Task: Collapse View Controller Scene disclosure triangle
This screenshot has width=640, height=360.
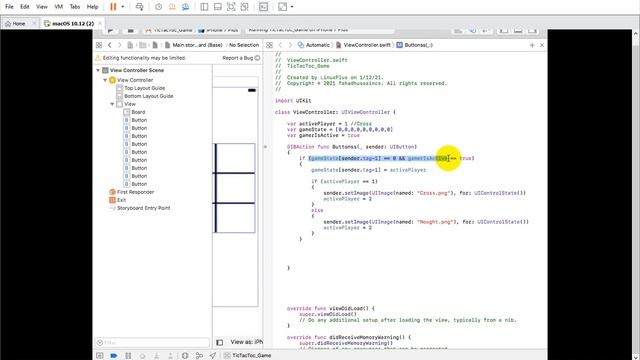Action: pyautogui.click(x=98, y=70)
